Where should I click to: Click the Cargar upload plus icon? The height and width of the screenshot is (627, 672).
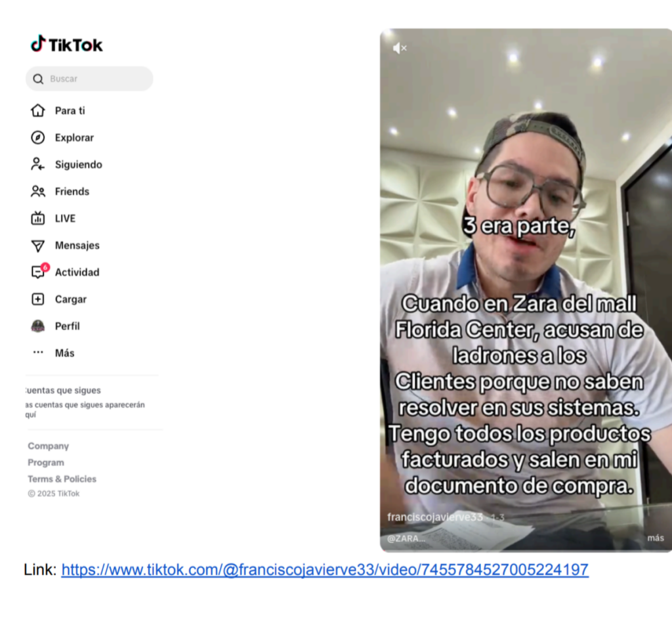click(x=38, y=299)
